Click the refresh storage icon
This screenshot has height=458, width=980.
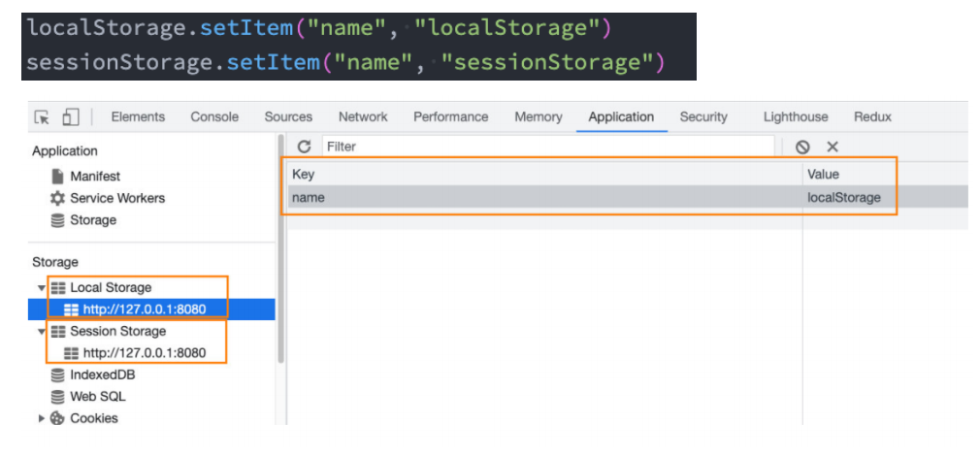[x=304, y=147]
